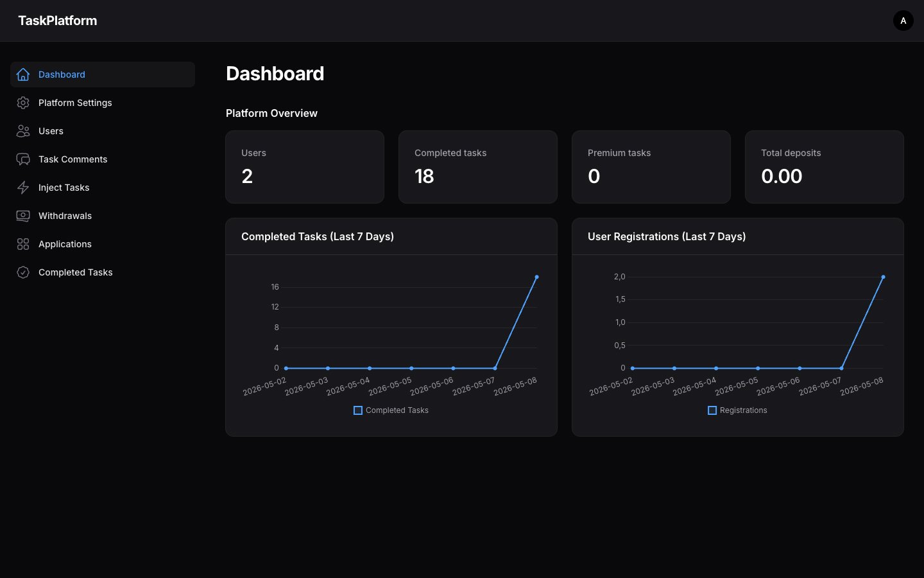The image size is (924, 578).
Task: Click the 2026-05-08 point on Registrations chart
Action: click(x=883, y=277)
